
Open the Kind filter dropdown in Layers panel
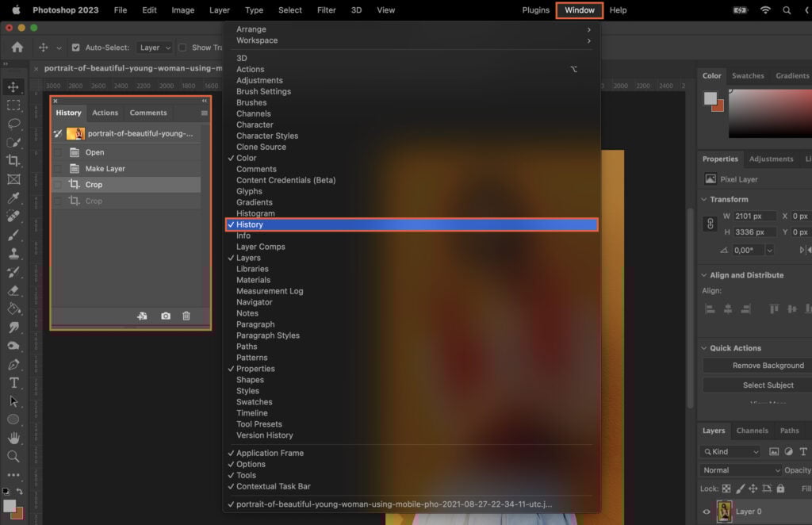[x=730, y=450]
